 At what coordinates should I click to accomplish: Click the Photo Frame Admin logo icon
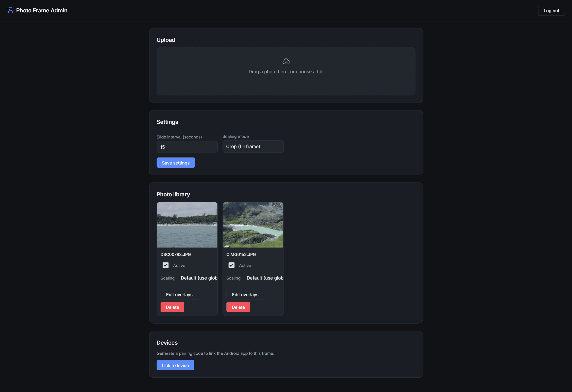tap(10, 10)
